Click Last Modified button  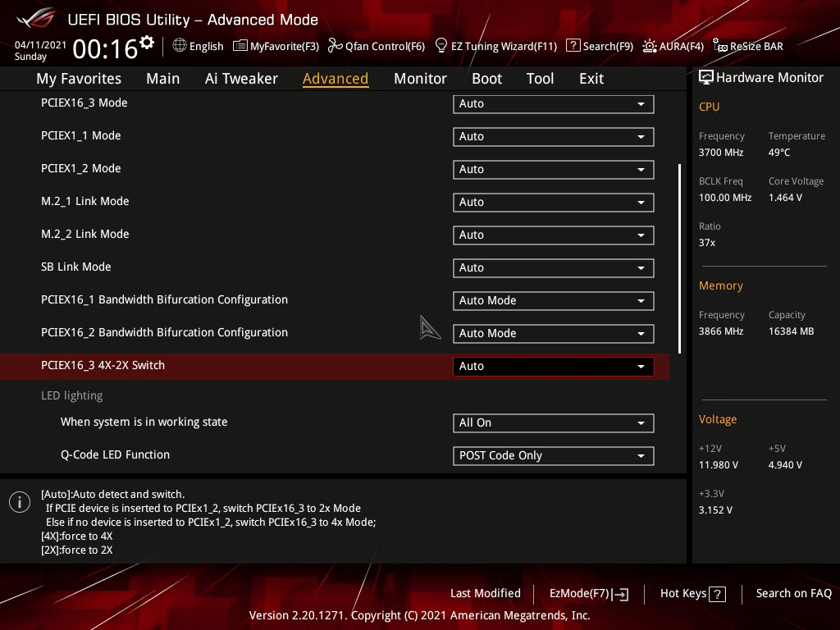tap(486, 593)
